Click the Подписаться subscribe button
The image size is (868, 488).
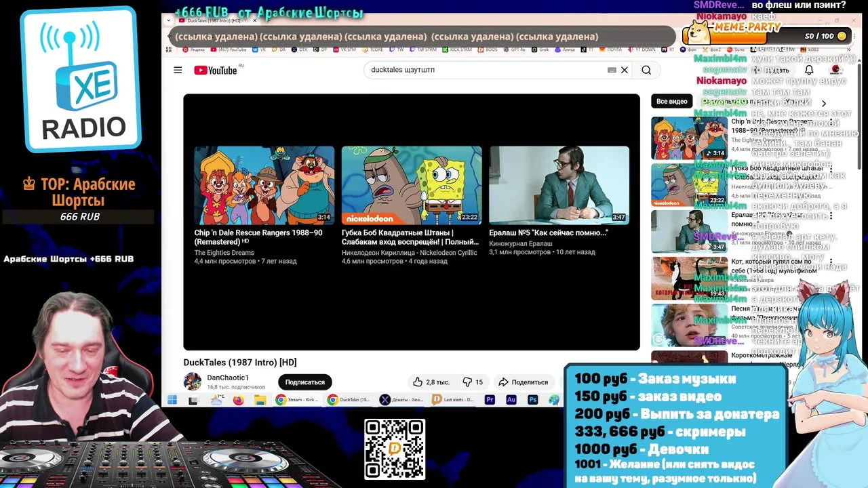click(x=304, y=382)
